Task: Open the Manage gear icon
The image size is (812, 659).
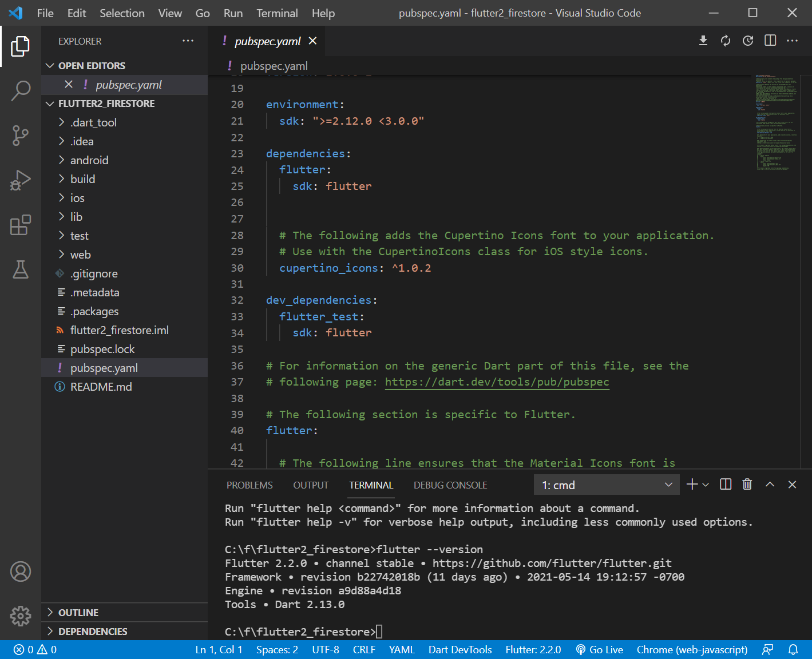Action: (21, 616)
